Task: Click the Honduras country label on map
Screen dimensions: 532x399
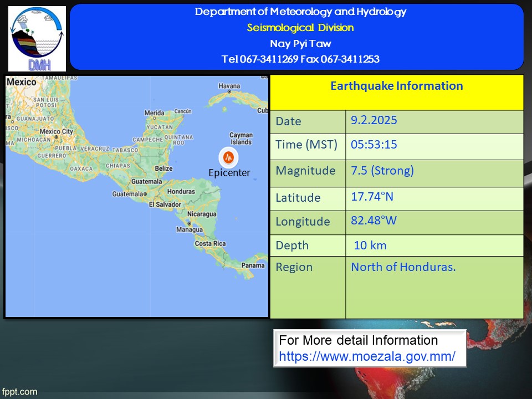Action: pos(181,191)
